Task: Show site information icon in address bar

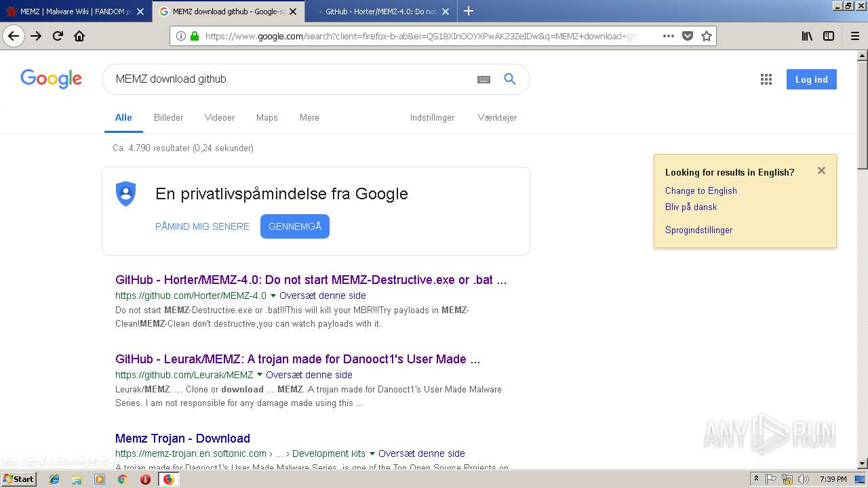Action: point(181,36)
